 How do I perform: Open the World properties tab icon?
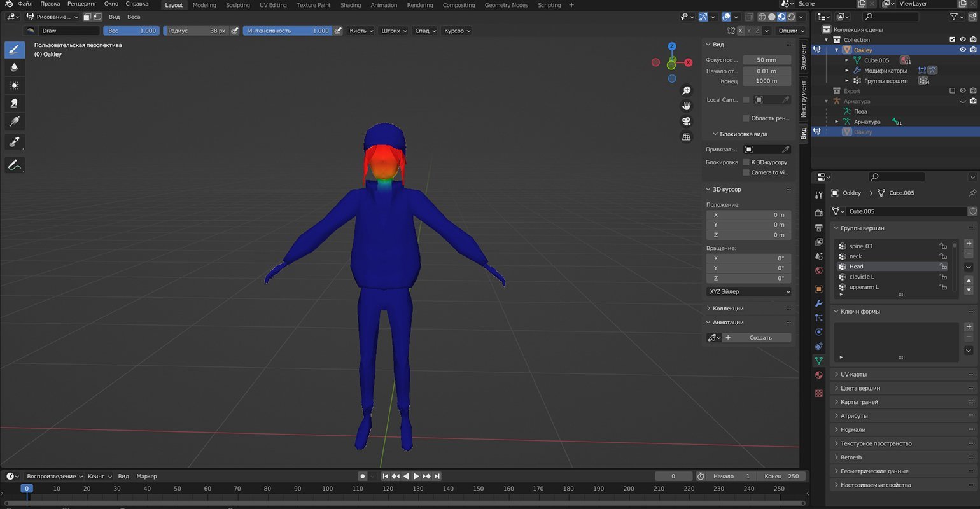pos(819,271)
